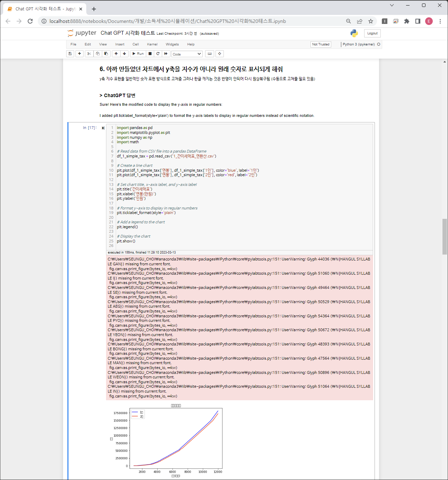Click the Jupyter logo
This screenshot has height=480, width=448.
coord(82,33)
